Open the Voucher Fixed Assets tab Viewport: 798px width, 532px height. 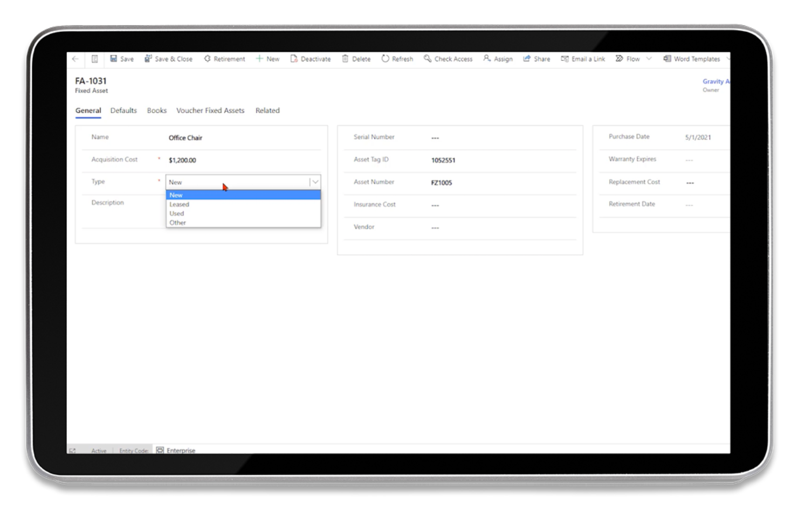coord(210,110)
